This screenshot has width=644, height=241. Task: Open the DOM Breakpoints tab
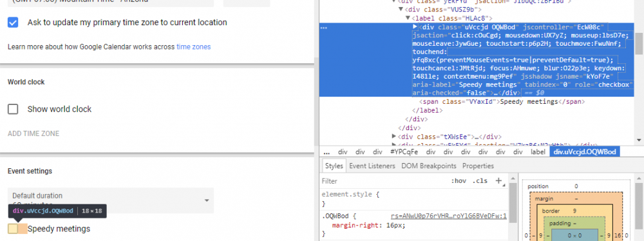429,166
